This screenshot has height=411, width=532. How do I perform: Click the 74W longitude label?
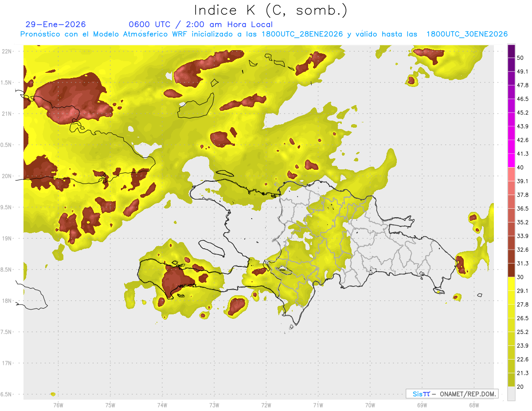tap(162, 405)
